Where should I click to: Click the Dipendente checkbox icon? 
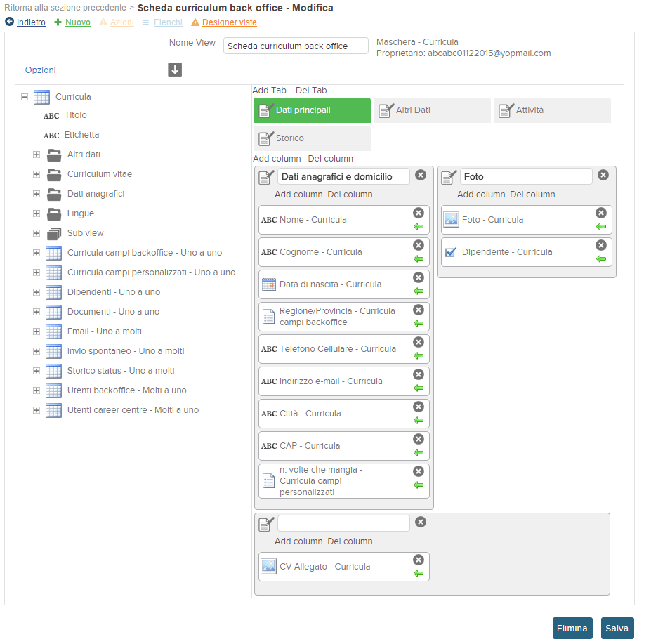click(450, 252)
